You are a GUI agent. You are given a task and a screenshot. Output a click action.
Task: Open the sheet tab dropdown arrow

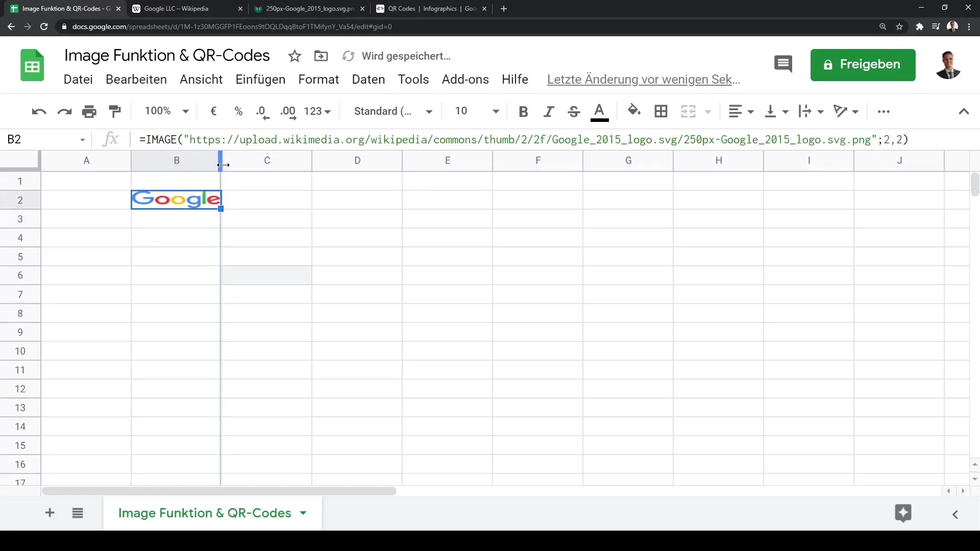(x=303, y=513)
